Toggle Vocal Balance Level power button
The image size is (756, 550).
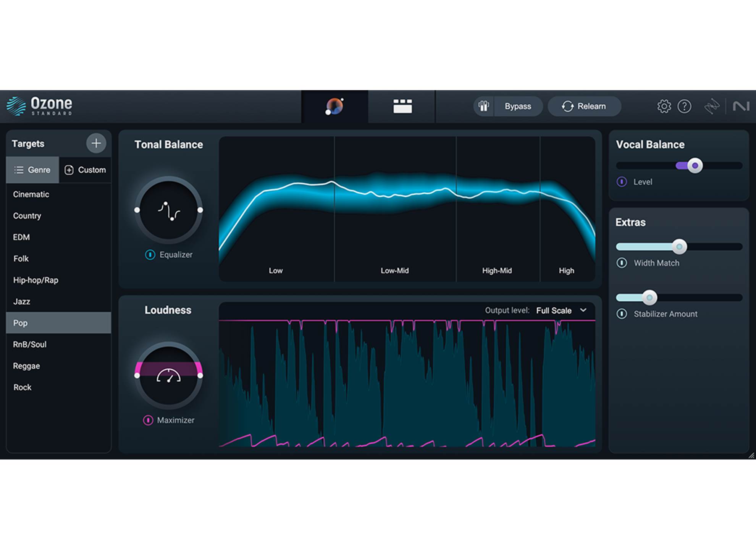click(622, 182)
